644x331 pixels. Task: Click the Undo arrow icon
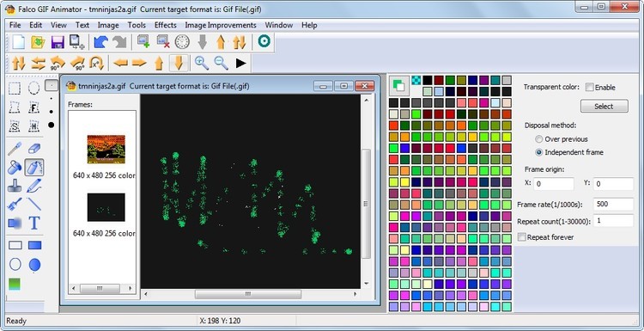(100, 42)
